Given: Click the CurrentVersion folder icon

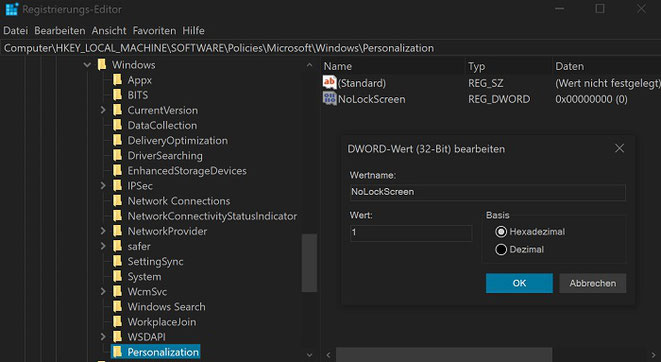Looking at the screenshot, I should point(118,110).
